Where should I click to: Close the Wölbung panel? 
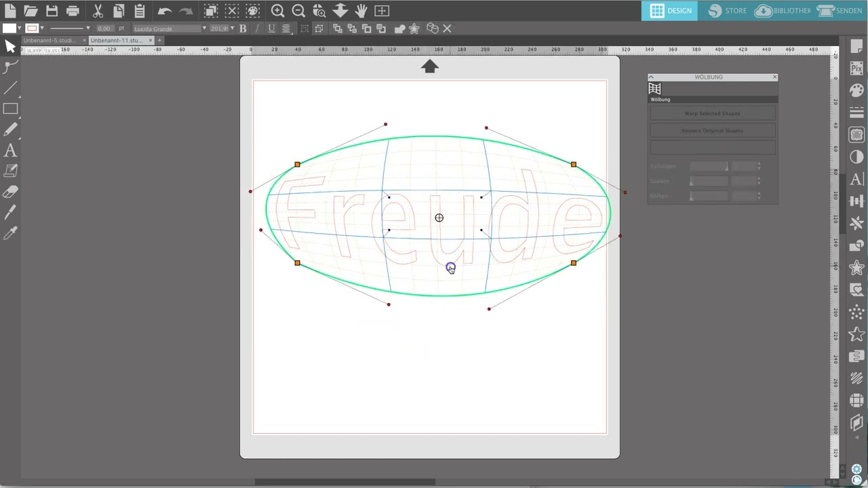tap(774, 77)
